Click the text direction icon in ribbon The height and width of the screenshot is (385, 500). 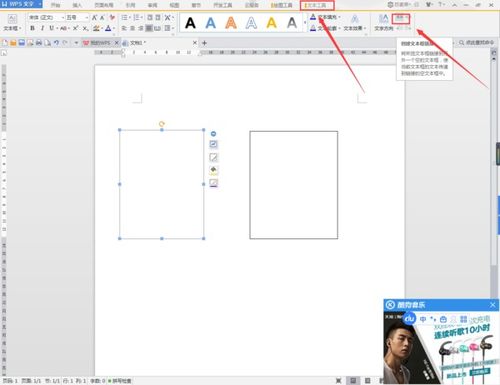coord(384,23)
